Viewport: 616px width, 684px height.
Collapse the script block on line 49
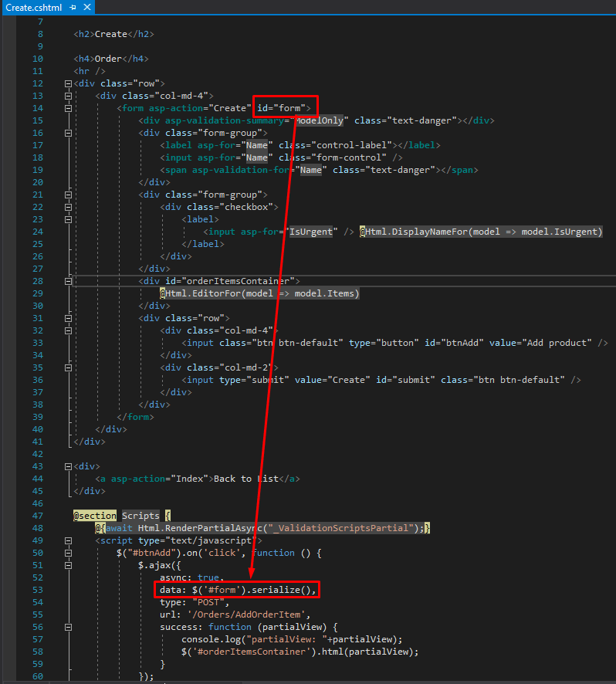point(68,541)
